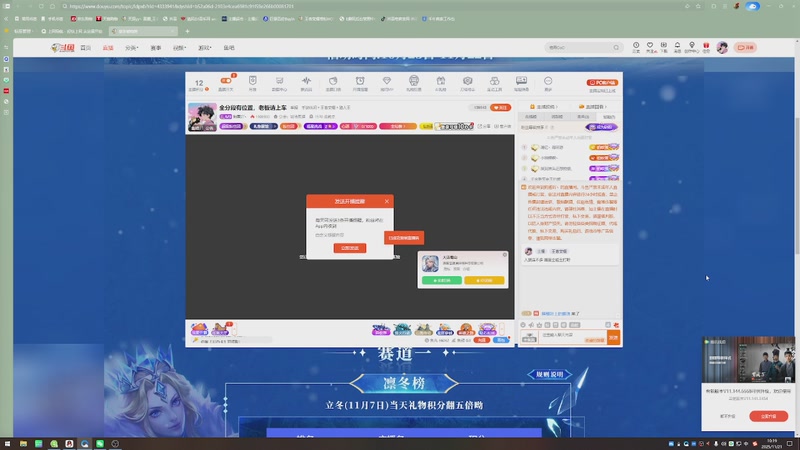
Task: Open the monitor screen icon in streamer toolbar
Action: (x=521, y=81)
